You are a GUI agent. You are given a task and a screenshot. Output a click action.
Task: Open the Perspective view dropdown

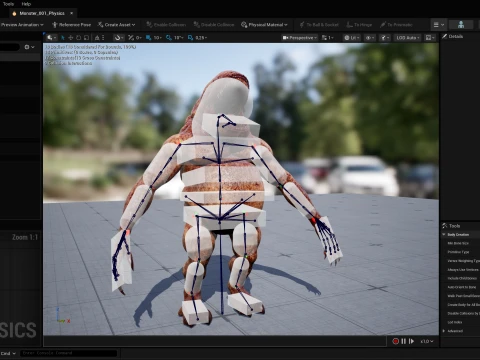click(x=300, y=38)
